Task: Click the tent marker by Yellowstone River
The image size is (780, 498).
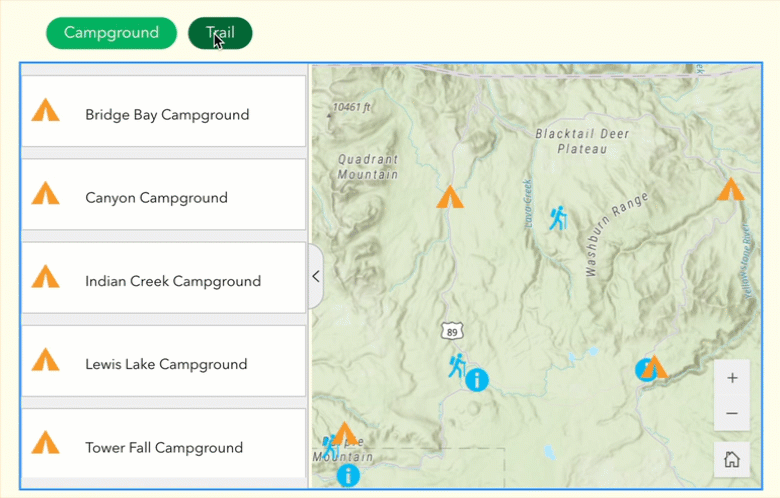Action: pyautogui.click(x=731, y=189)
